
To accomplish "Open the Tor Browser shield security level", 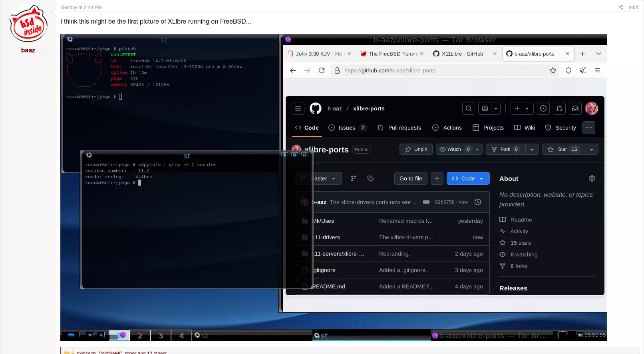I will 568,70.
